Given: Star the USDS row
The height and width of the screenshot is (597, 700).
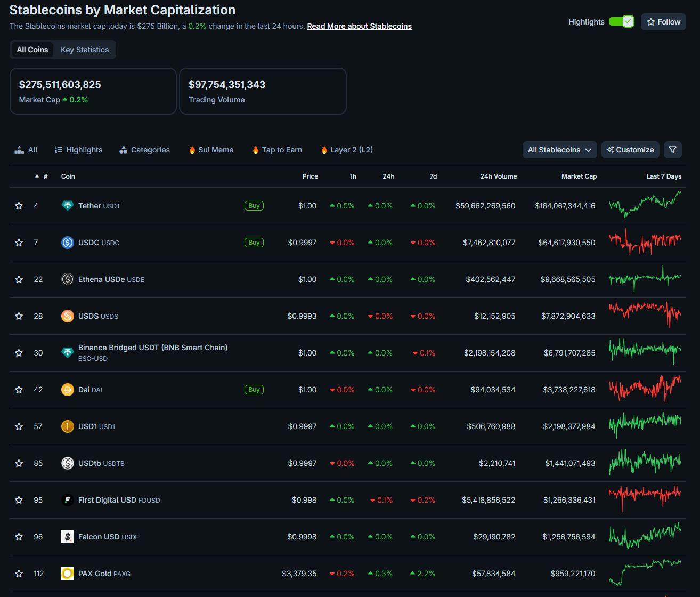Looking at the screenshot, I should [19, 316].
